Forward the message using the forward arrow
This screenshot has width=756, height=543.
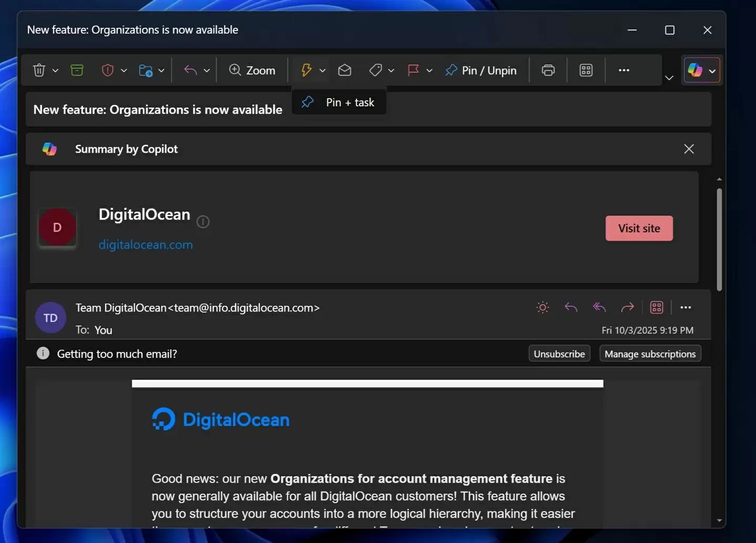coord(627,307)
